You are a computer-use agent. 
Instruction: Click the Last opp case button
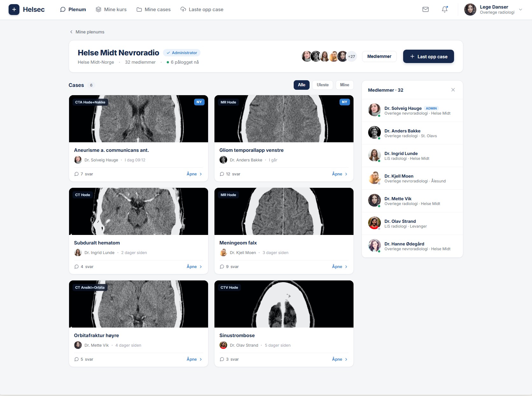(x=429, y=57)
